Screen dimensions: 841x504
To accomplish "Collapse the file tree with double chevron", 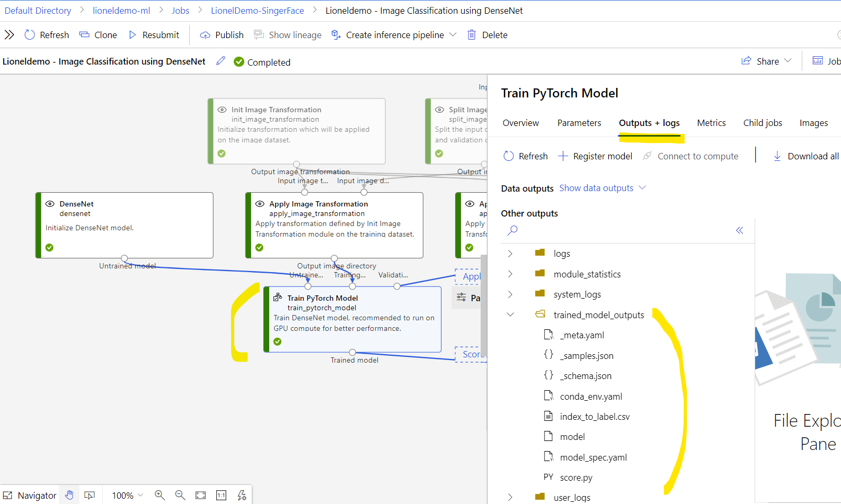I will [739, 230].
